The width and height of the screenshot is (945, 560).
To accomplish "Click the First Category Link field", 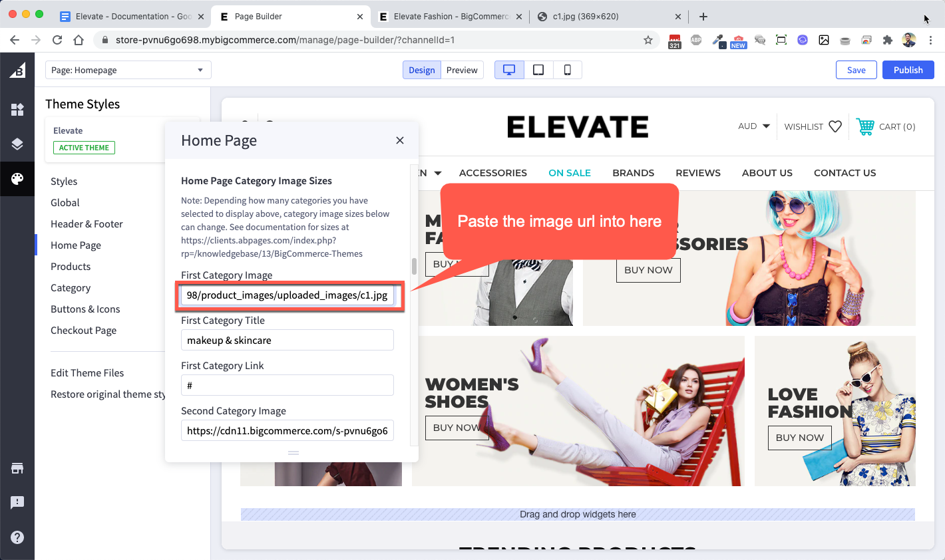I will pos(287,386).
